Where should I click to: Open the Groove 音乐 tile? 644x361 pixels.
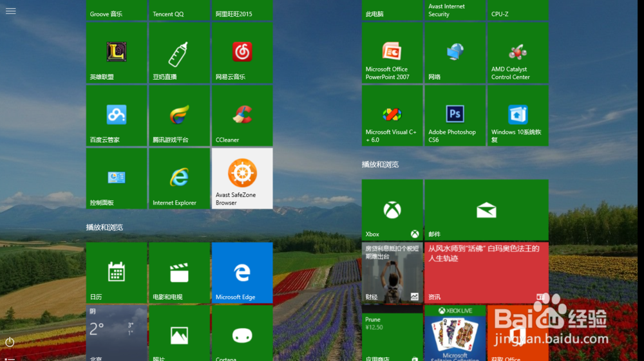(x=117, y=10)
